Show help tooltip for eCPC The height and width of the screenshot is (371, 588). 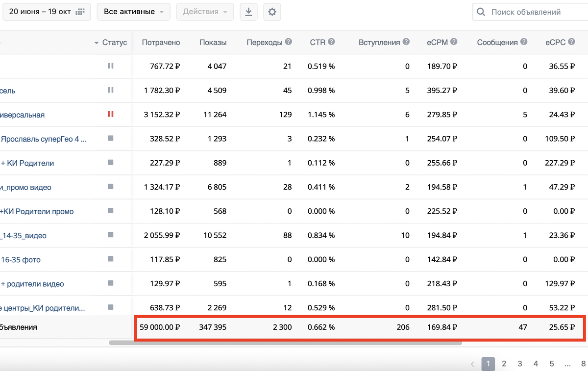(571, 42)
